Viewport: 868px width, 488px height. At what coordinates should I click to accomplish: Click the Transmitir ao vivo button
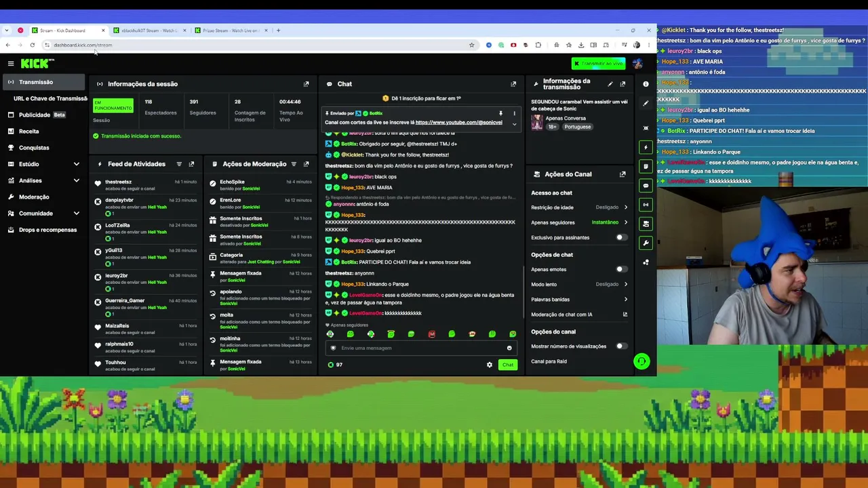point(598,64)
